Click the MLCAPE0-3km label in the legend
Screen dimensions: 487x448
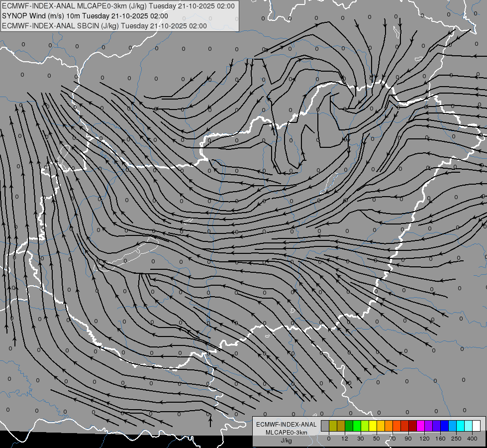coord(287,433)
